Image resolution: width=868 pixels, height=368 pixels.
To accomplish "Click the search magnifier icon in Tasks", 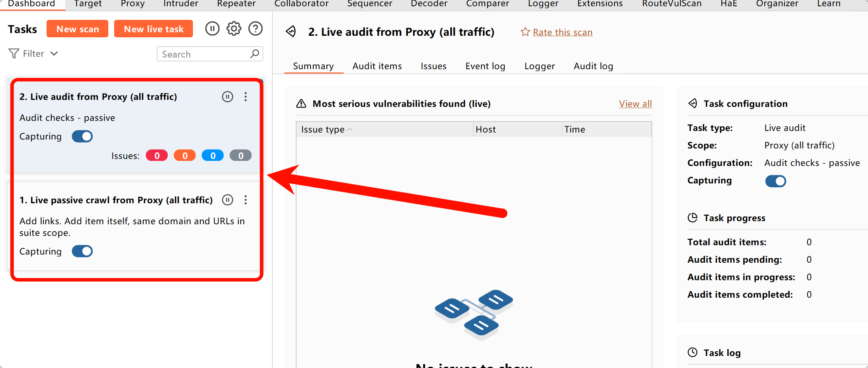I will [x=255, y=54].
